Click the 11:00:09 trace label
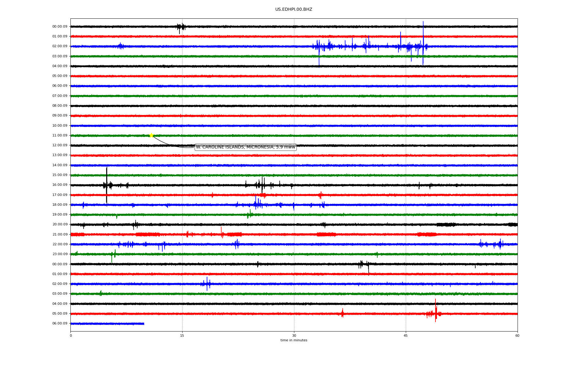The width and height of the screenshot is (588, 368). pyautogui.click(x=60, y=136)
